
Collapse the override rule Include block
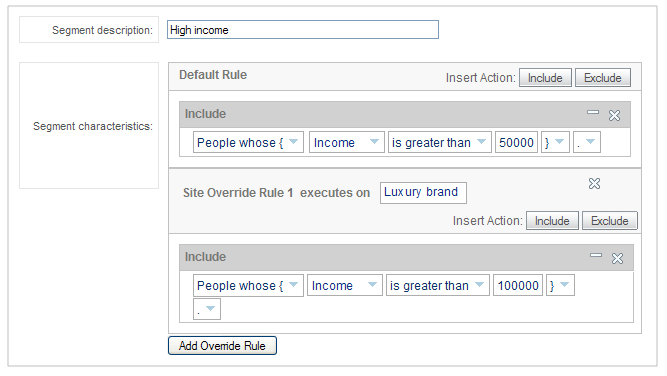596,256
